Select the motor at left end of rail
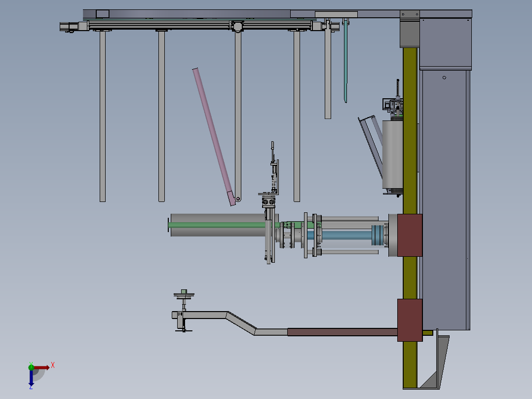This screenshot has height=399, width=532. [69, 27]
